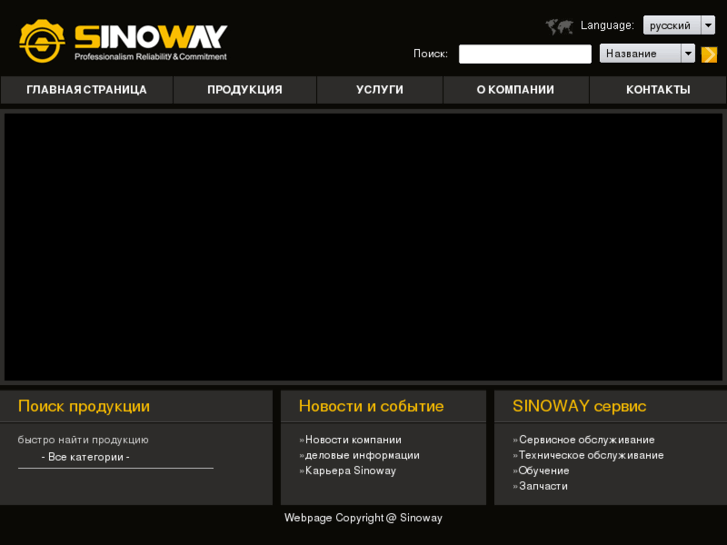Open the Название search type dropdown

[x=647, y=53]
